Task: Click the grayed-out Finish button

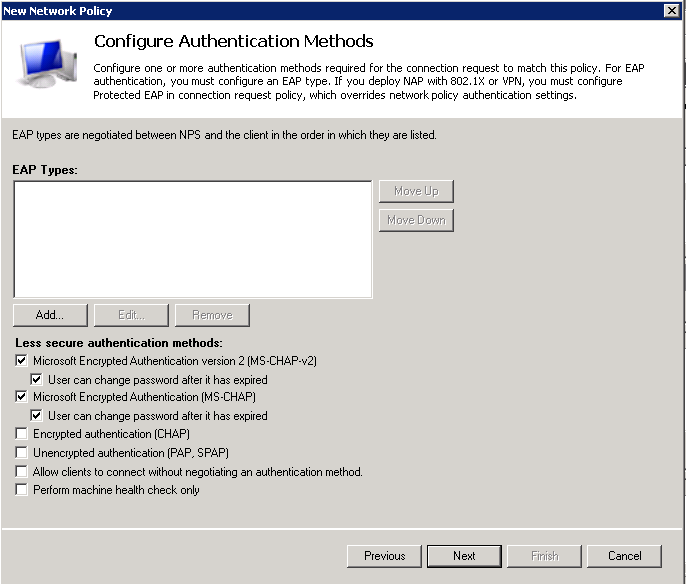Action: [544, 556]
